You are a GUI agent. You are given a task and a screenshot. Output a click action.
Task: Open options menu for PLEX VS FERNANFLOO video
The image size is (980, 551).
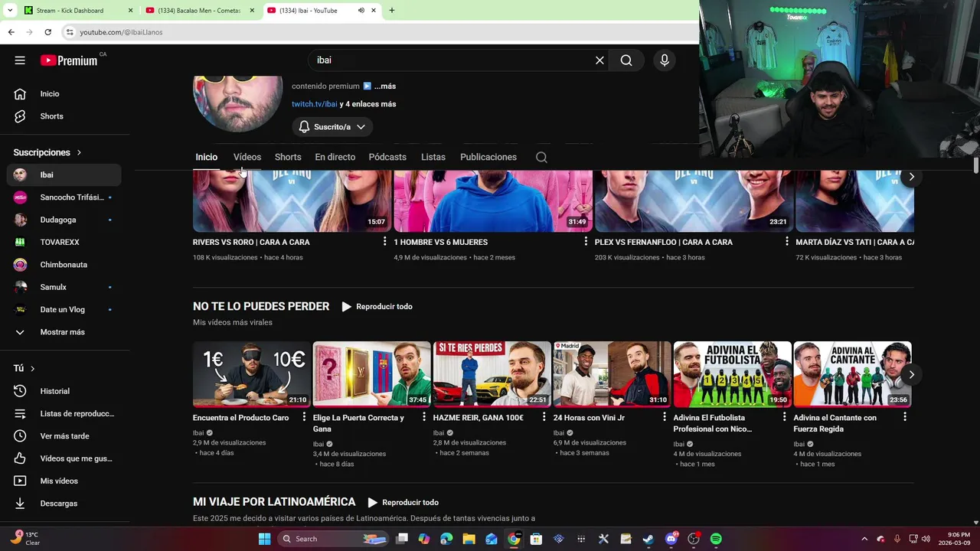(786, 242)
